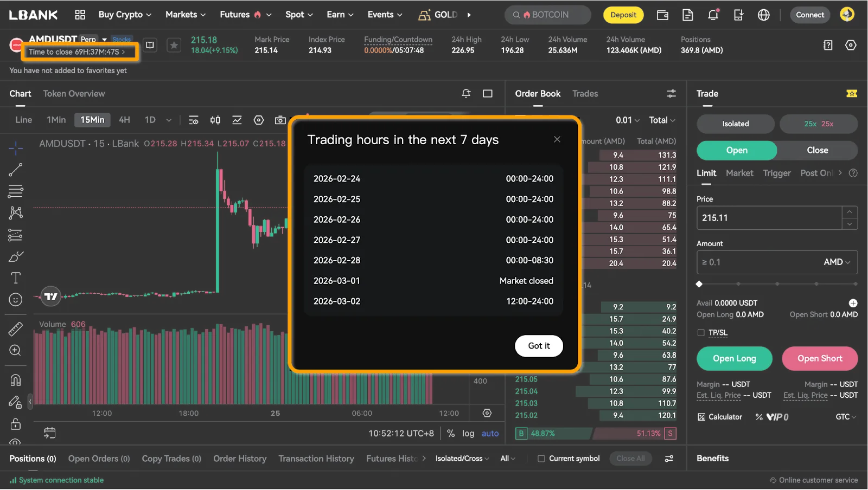The image size is (868, 490).
Task: Select the text tool in chart toolbar
Action: coord(16,278)
